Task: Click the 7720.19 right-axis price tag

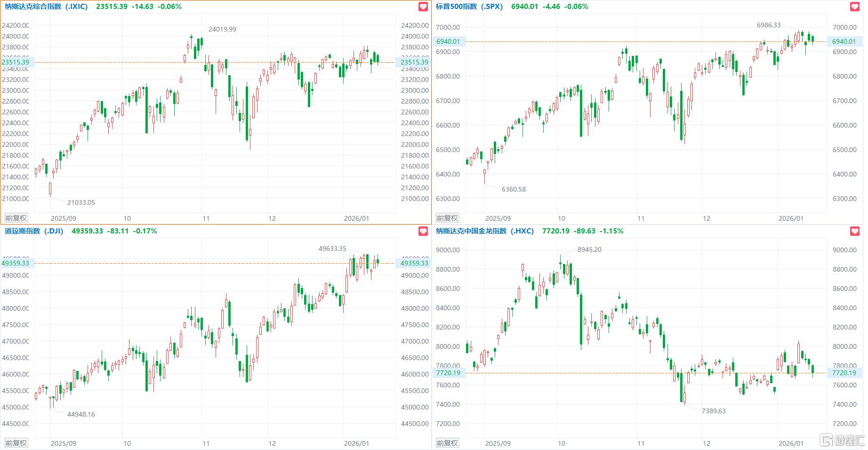Action: pyautogui.click(x=844, y=373)
